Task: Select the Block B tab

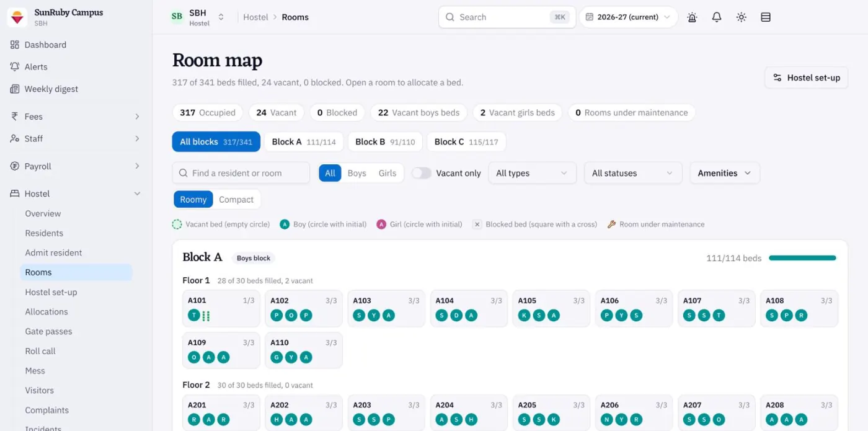Action: pos(385,142)
